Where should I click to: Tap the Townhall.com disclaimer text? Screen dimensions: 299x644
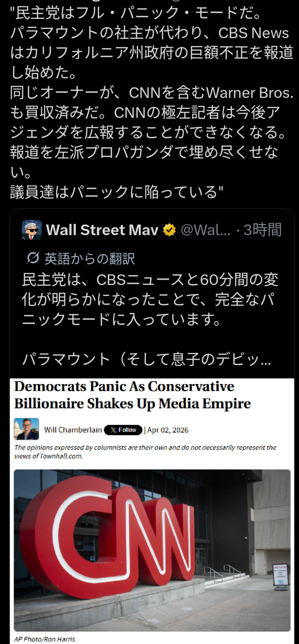pyautogui.click(x=145, y=452)
